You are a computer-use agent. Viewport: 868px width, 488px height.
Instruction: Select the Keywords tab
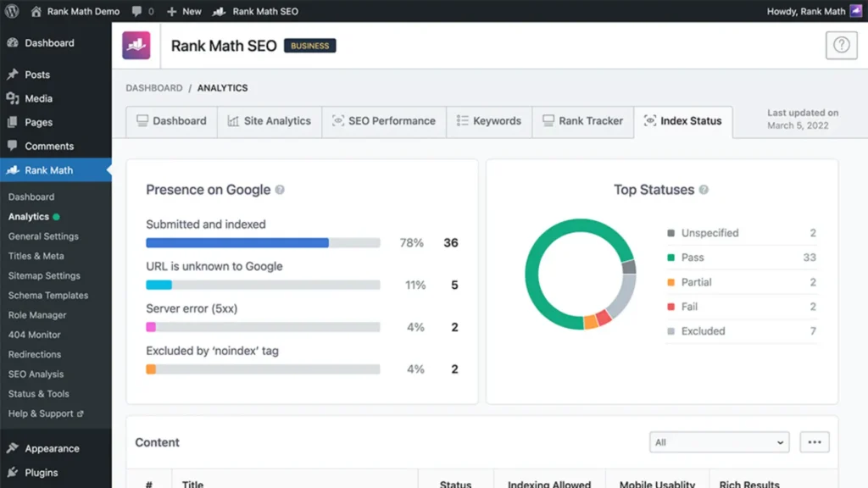(x=489, y=120)
